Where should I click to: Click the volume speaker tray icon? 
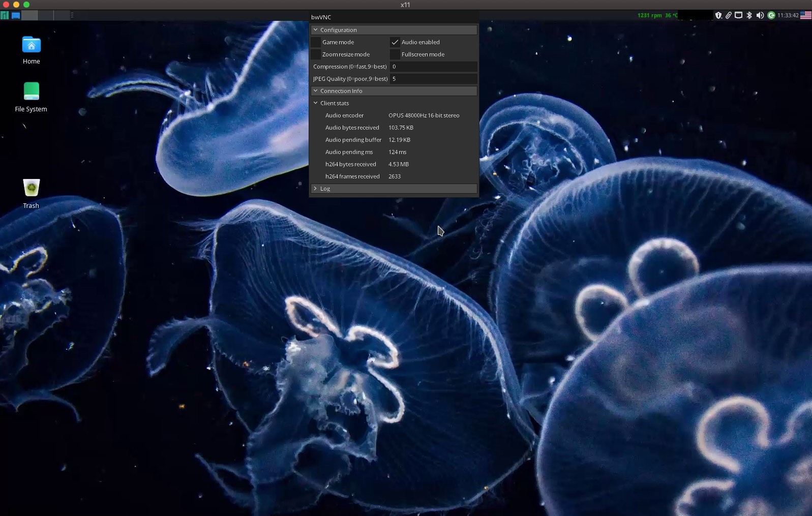760,15
